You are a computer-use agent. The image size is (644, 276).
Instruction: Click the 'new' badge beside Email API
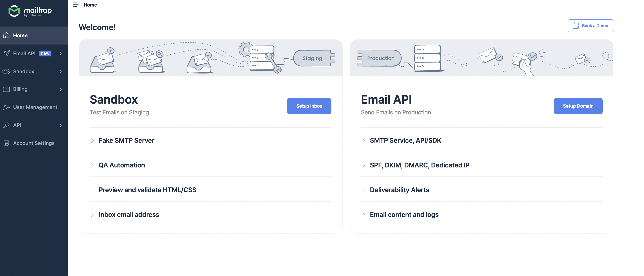(x=45, y=53)
